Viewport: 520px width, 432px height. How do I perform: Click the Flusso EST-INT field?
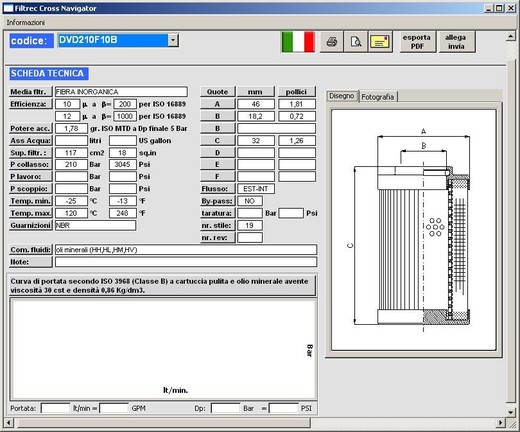coord(256,189)
